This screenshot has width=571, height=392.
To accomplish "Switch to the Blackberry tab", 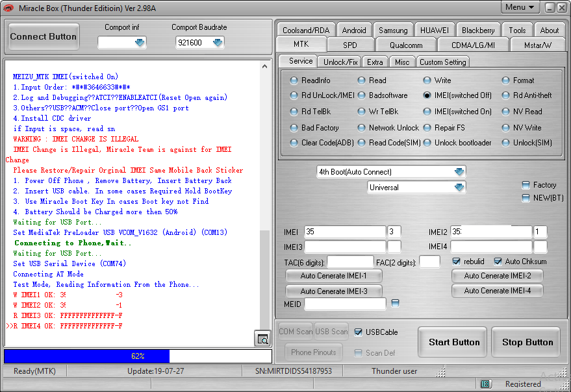I will tap(477, 31).
